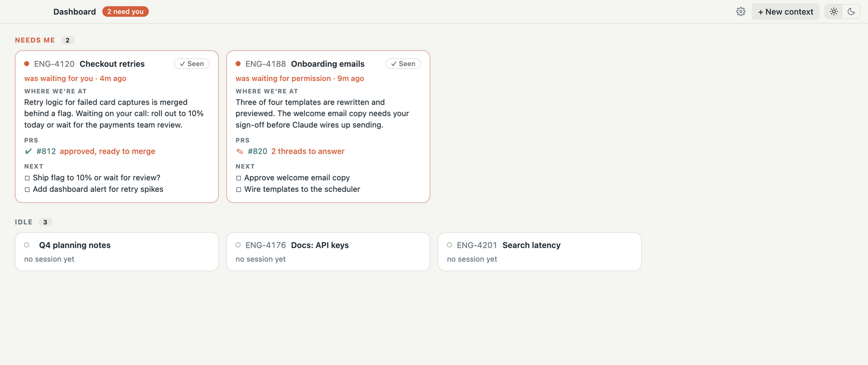Click idle circle icon on ENG-4201
868x365 pixels.
pos(450,245)
